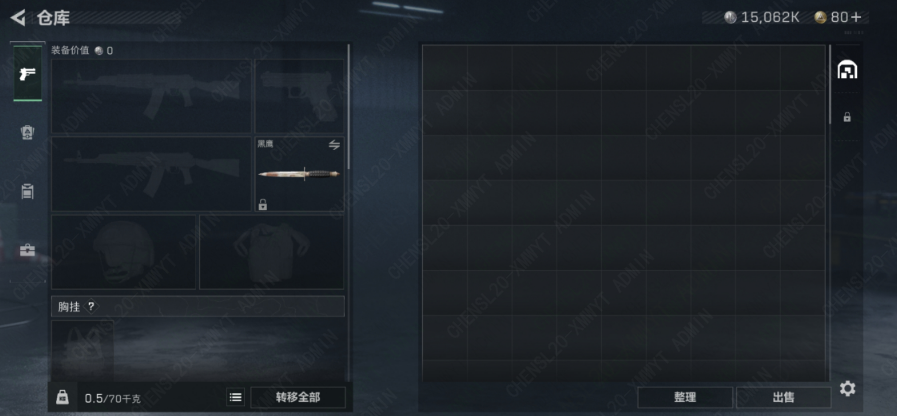Image resolution: width=897 pixels, height=416 pixels.
Task: Click the warehouse grid scrollbar
Action: (830, 84)
